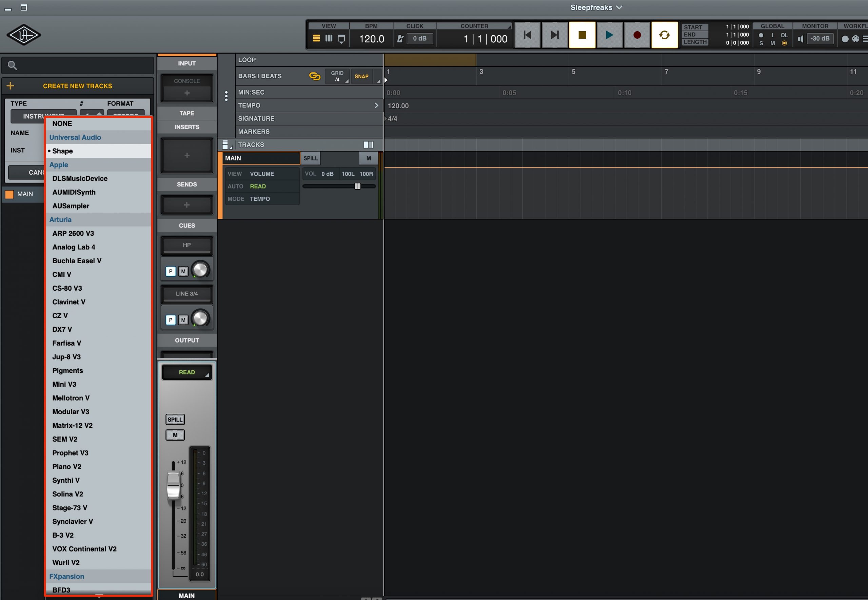This screenshot has width=868, height=600.
Task: Click the red Record button
Action: pos(636,35)
